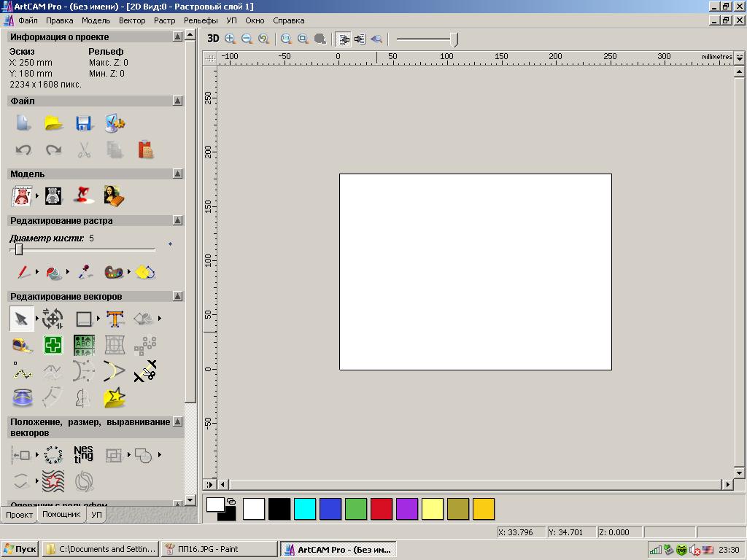747x560 pixels.
Task: Open the C:\Documents and Settings taskbar window
Action: [101, 549]
